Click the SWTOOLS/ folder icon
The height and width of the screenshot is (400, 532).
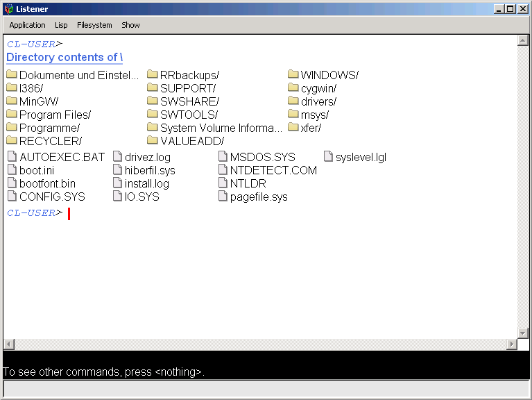click(x=153, y=114)
